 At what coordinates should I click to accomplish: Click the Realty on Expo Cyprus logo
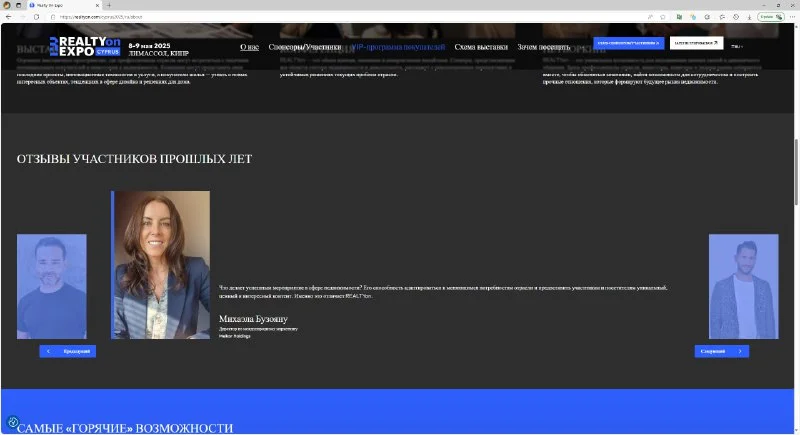tap(83, 47)
